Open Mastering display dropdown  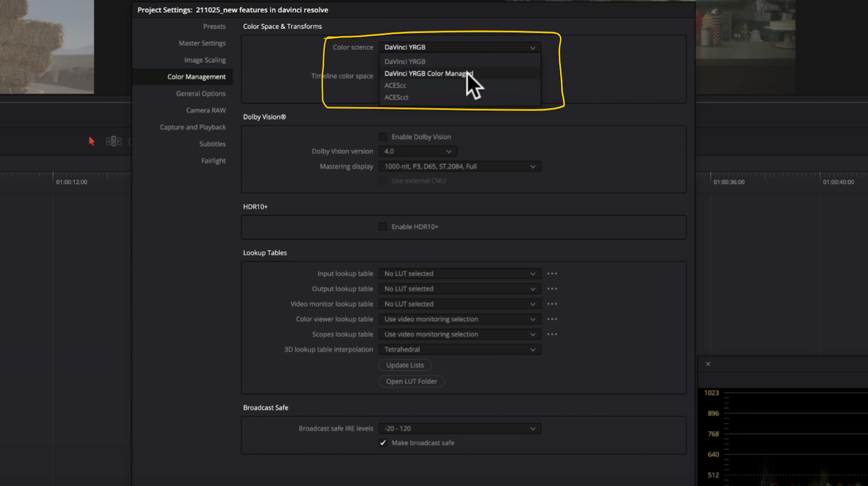459,167
